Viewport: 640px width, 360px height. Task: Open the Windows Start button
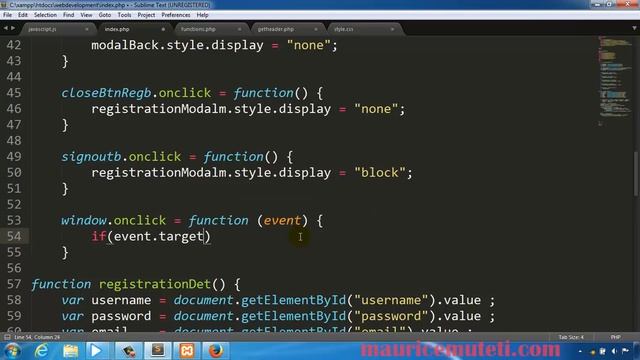(x=12, y=351)
